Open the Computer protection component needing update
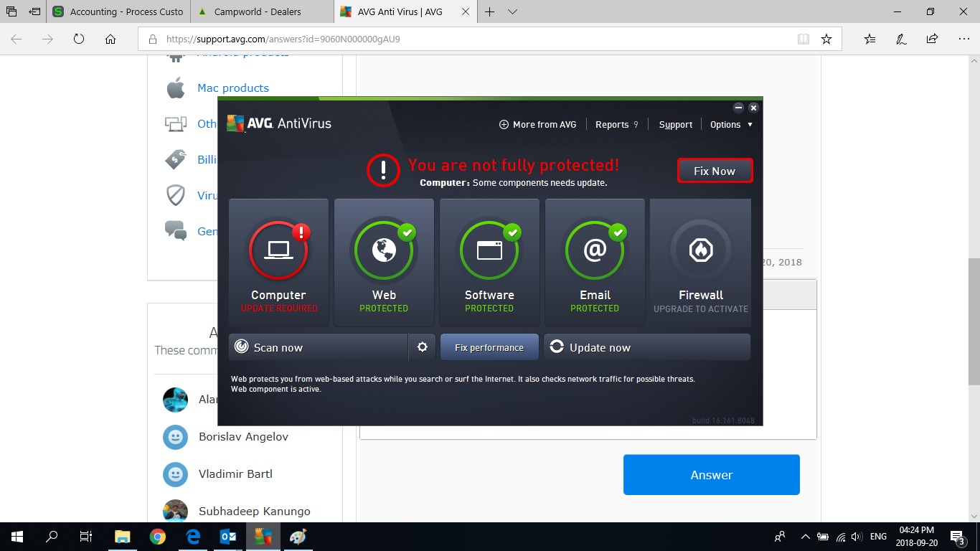 pos(278,262)
